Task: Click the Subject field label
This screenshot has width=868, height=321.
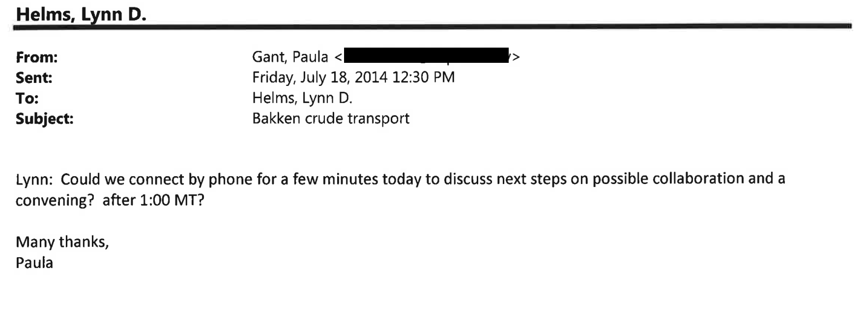Action: coord(45,119)
